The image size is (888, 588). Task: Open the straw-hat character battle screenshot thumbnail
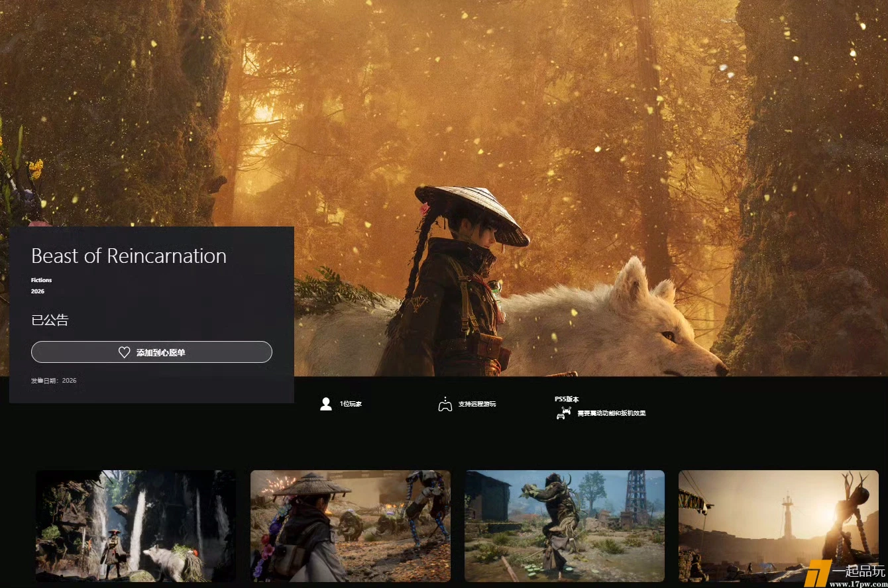pyautogui.click(x=350, y=526)
